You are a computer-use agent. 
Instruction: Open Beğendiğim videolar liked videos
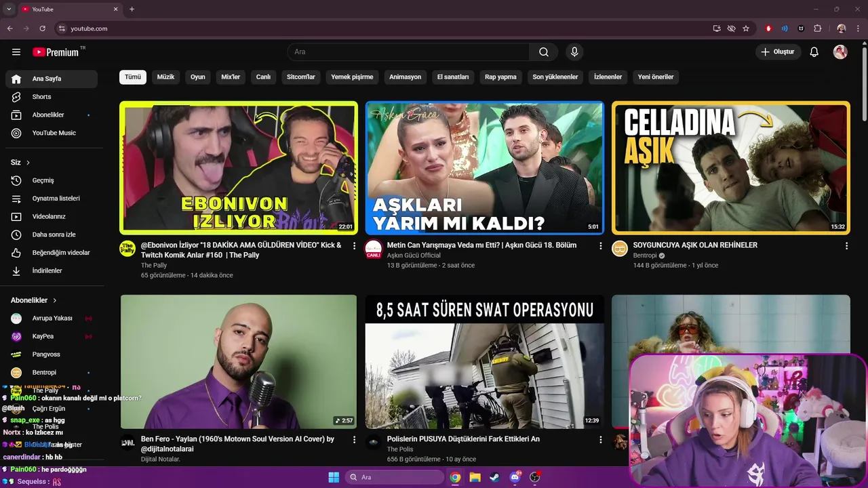click(52, 253)
